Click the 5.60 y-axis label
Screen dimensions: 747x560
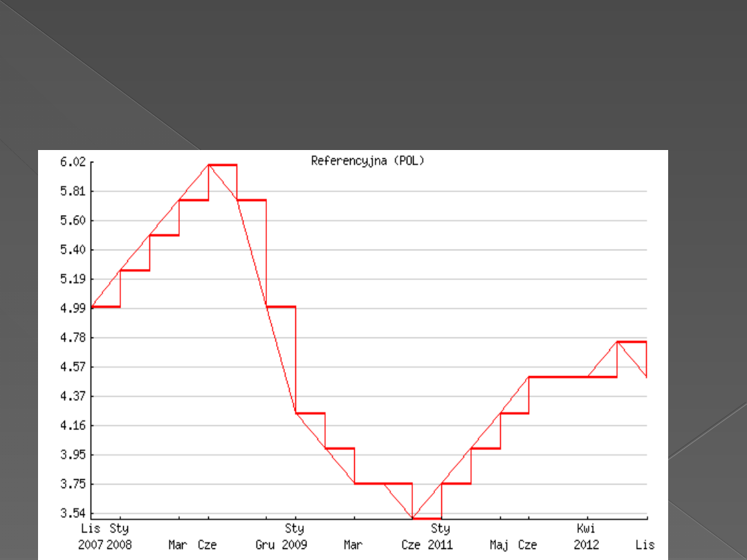point(73,221)
